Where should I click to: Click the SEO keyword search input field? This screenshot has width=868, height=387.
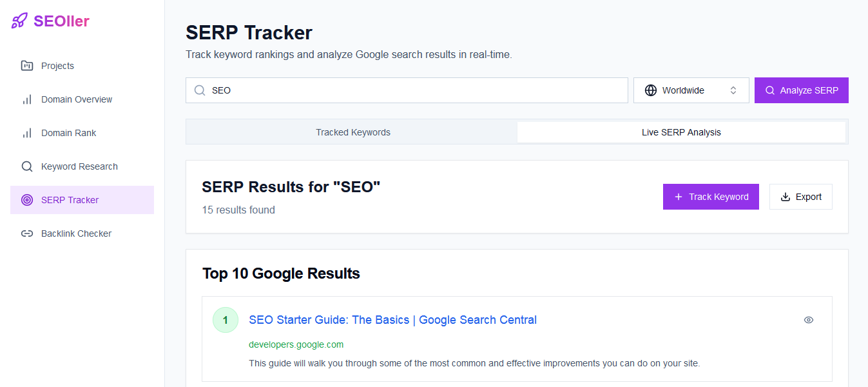pos(406,90)
